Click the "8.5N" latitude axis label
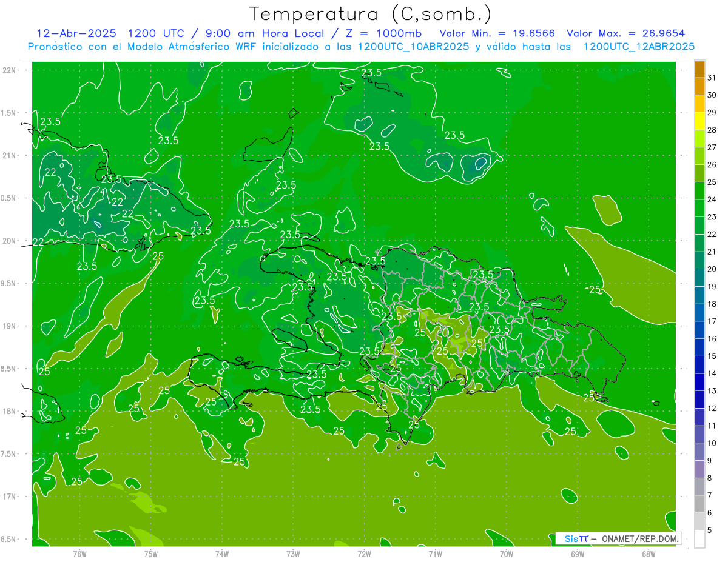 click(x=8, y=369)
